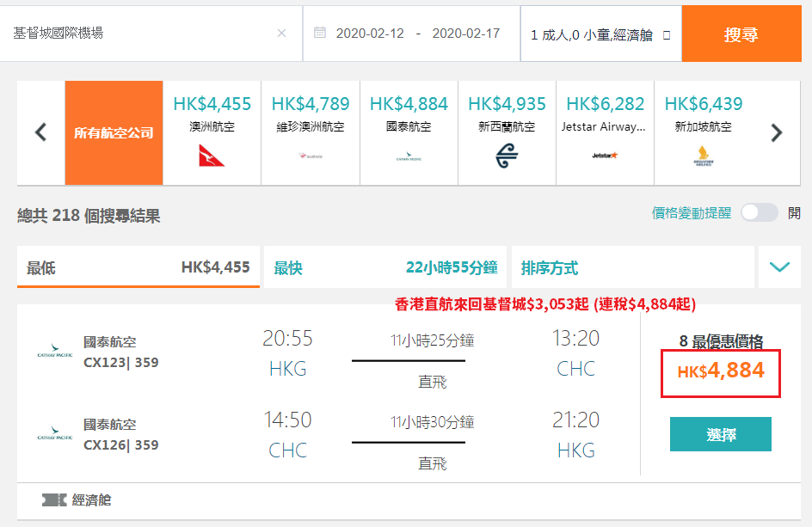The image size is (812, 527).
Task: Click the HK$4,884 fare price
Action: [720, 371]
